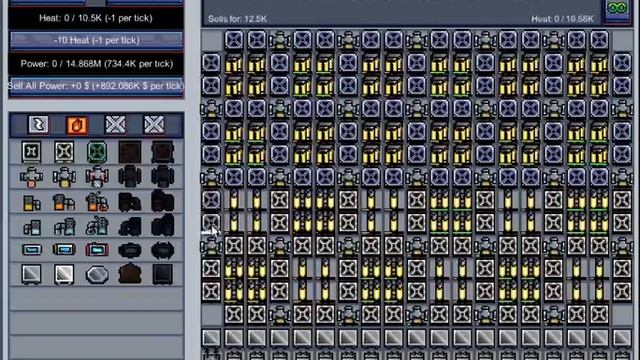The width and height of the screenshot is (640, 360).
Task: Select the octagonal reactor plating part
Action: [x=97, y=274]
